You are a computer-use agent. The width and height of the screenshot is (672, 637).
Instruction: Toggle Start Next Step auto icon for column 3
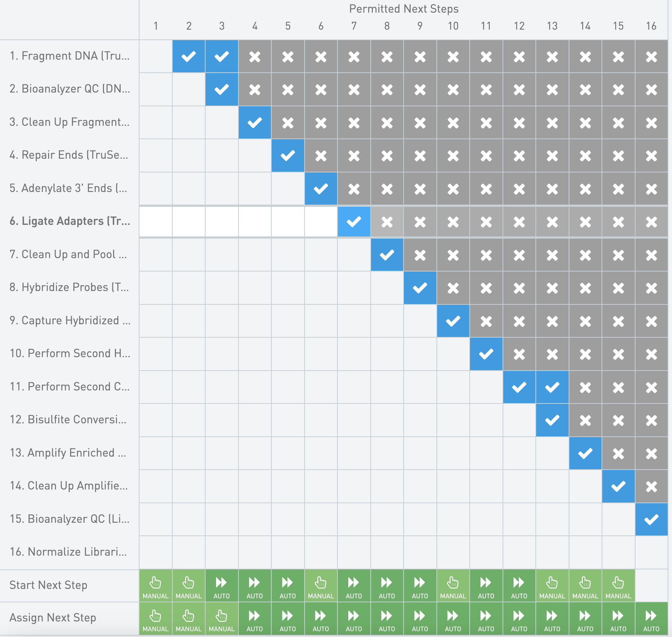point(221,586)
